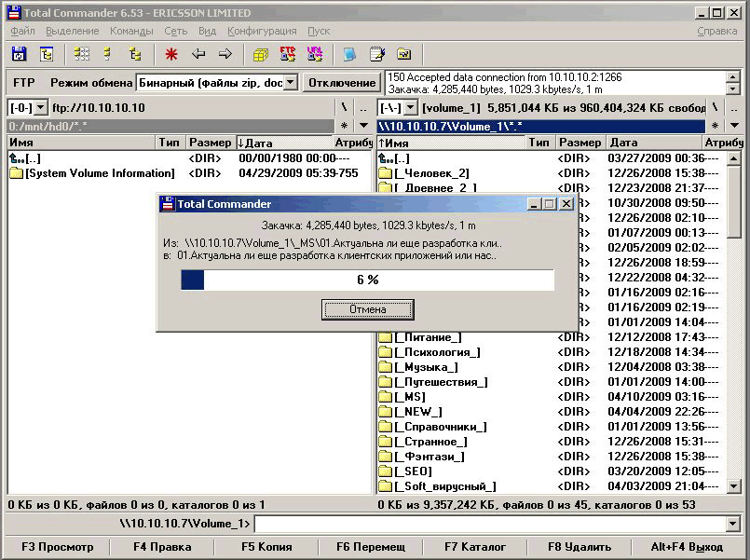
Task: Open the directory tree dialog icon
Action: [x=47, y=54]
